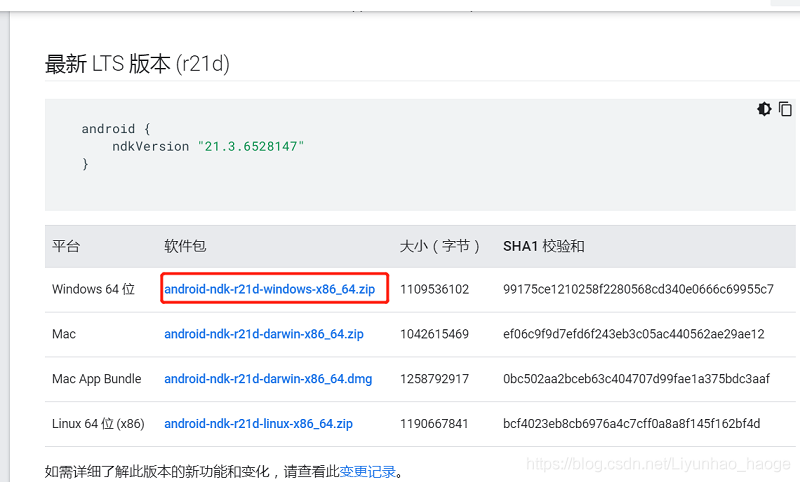Click the Windows 64 位 platform cell
Screen dimensions: 800x482
[93, 289]
